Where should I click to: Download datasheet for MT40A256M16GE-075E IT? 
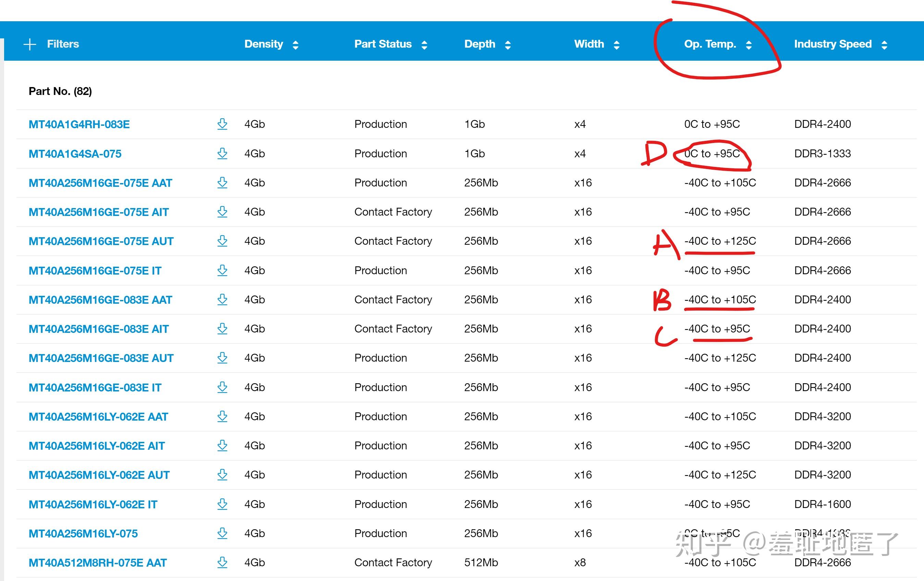pos(222,270)
